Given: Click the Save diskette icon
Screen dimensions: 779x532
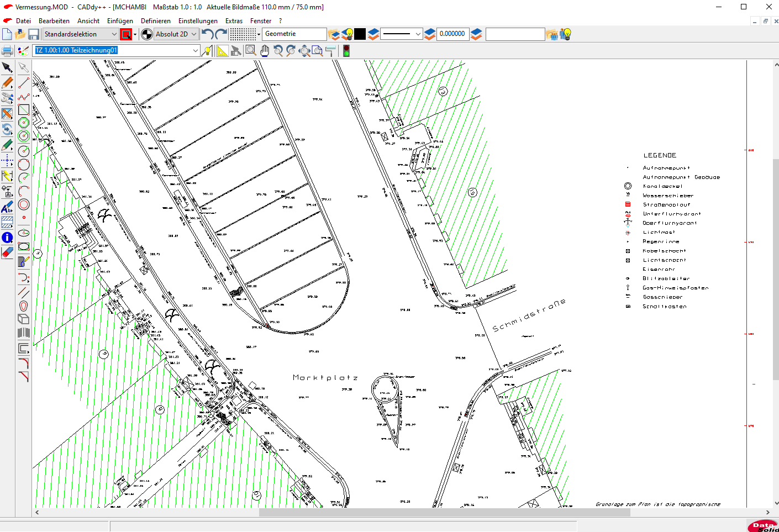Looking at the screenshot, I should (34, 34).
